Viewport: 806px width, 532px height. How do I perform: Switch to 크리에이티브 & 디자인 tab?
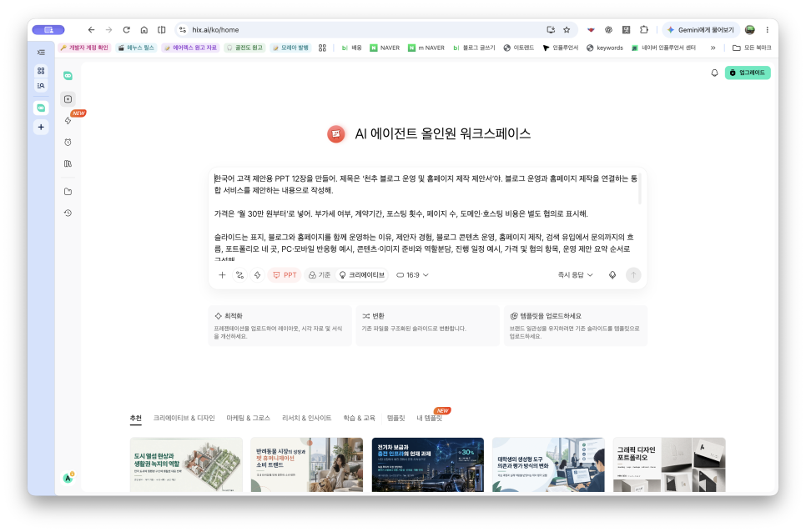point(184,418)
